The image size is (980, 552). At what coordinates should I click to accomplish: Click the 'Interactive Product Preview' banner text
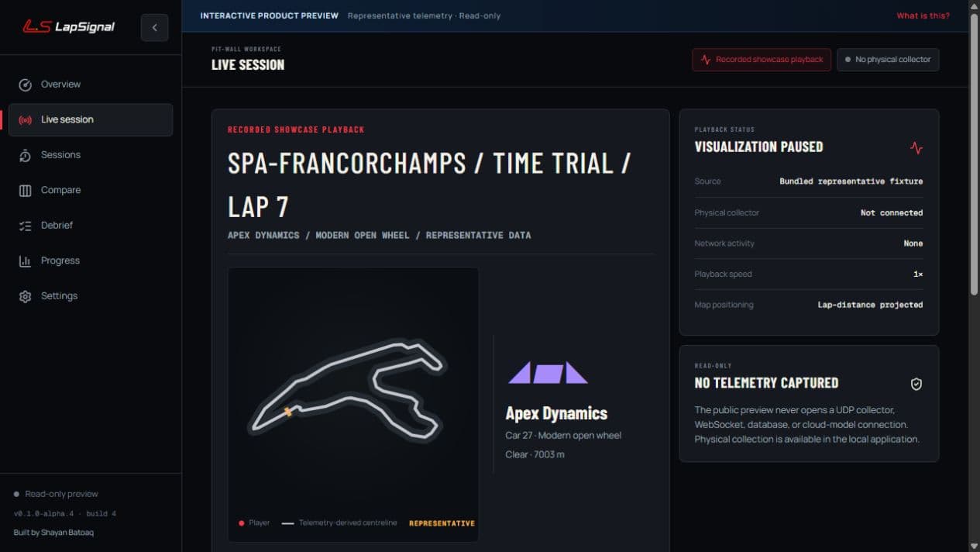(269, 16)
